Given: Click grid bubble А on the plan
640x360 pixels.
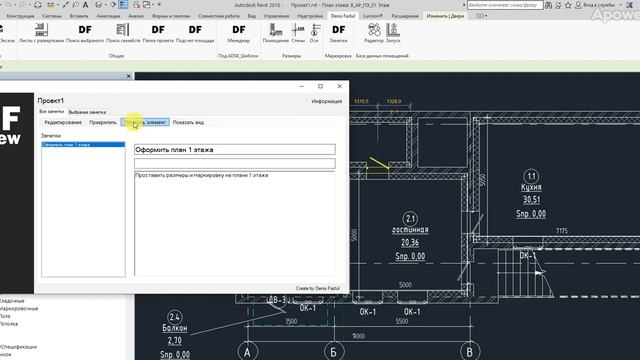Looking at the screenshot, I should [x=247, y=351].
